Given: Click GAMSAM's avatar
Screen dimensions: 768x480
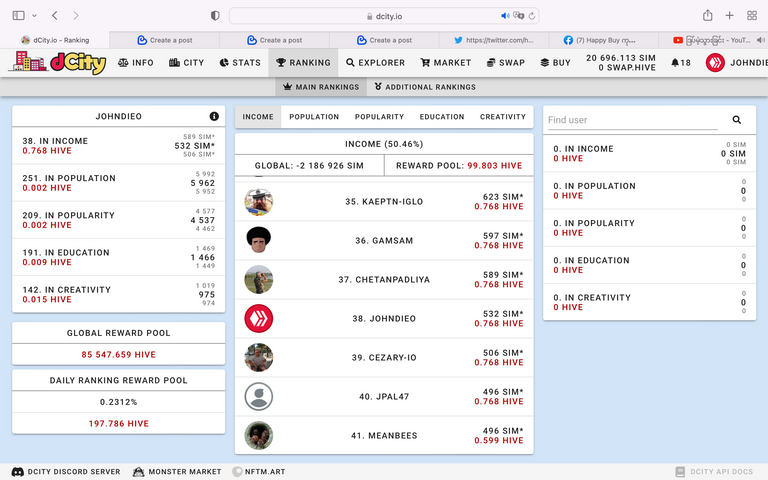Looking at the screenshot, I should 259,240.
